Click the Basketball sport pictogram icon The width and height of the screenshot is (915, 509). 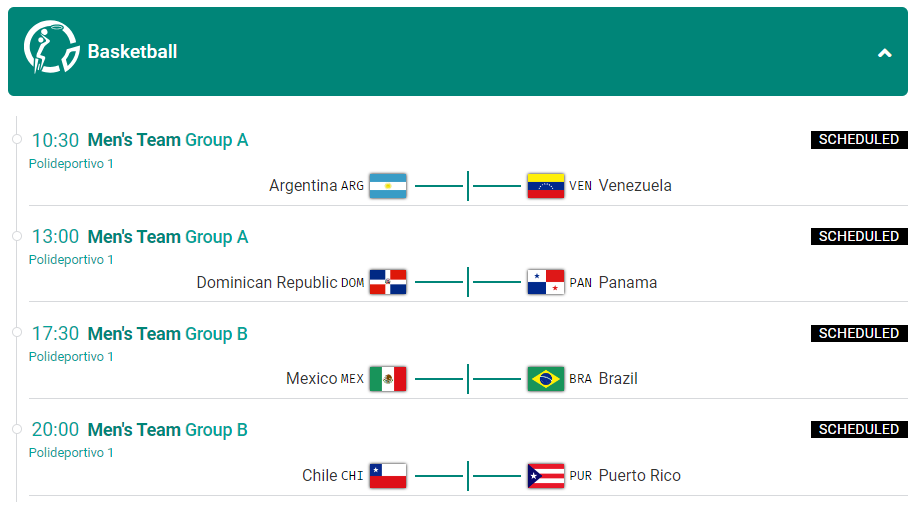(51, 47)
